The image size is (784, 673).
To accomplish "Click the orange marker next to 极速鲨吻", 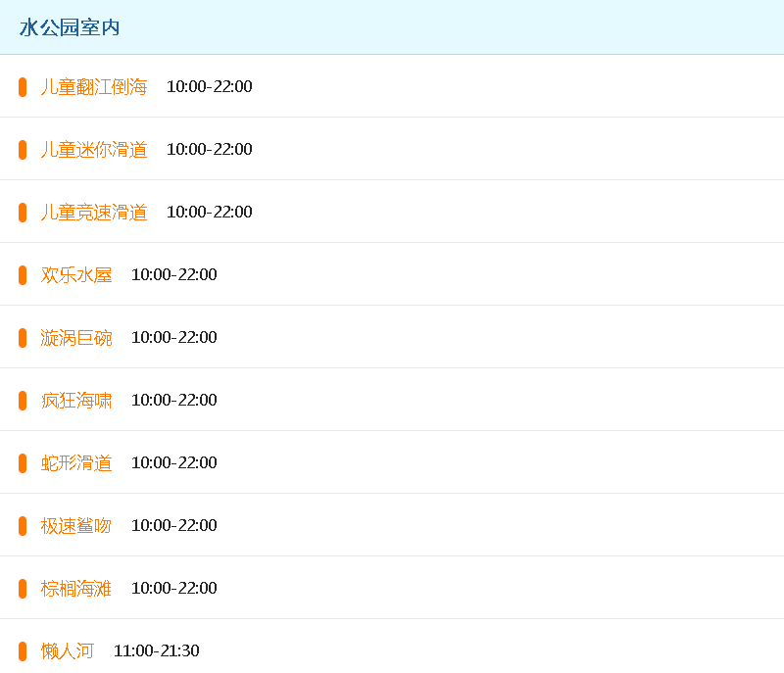I will point(23,526).
